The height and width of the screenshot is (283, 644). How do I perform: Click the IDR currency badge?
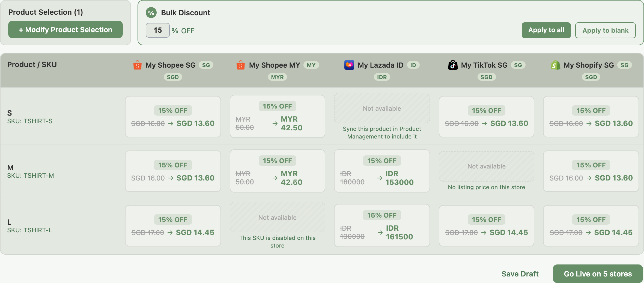[x=382, y=77]
